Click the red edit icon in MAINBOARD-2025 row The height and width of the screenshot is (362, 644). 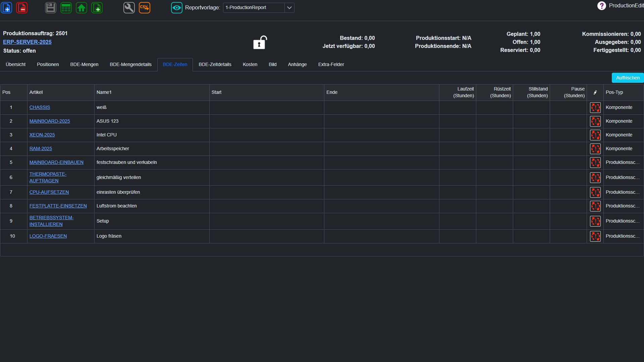coord(595,121)
